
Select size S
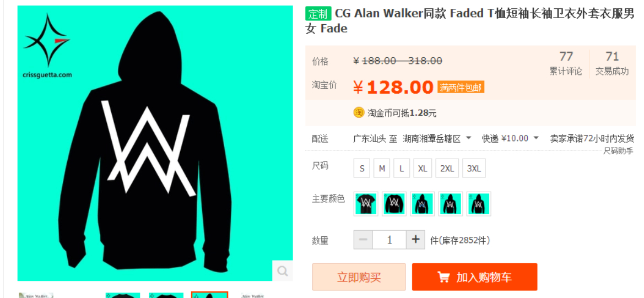[362, 169]
